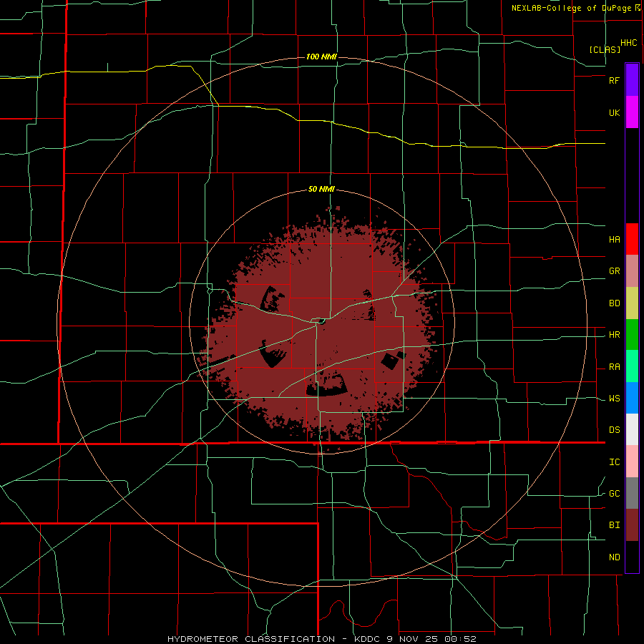The width and height of the screenshot is (644, 644).
Task: Click the BI legend label
Action: [x=614, y=525]
